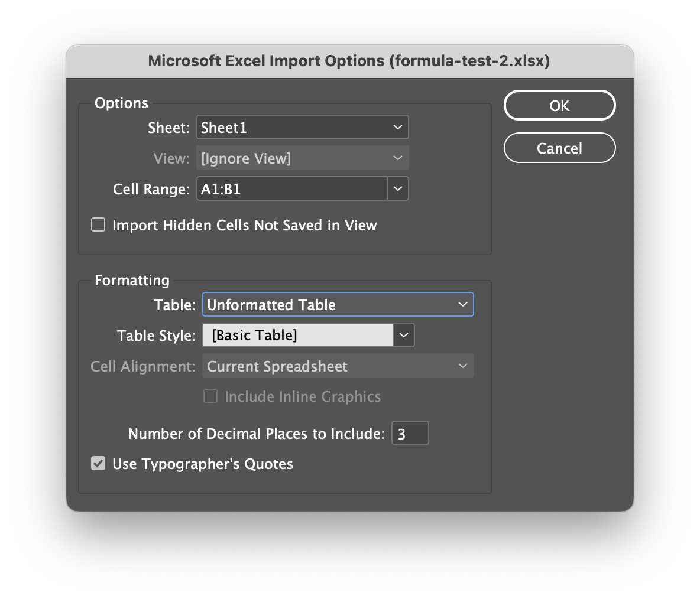700x599 pixels.
Task: Click the Cell Range chevron button
Action: tap(398, 188)
